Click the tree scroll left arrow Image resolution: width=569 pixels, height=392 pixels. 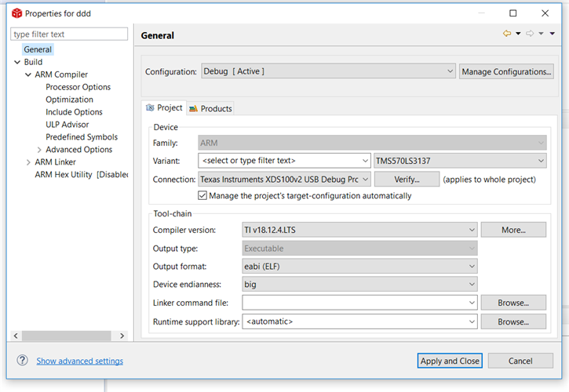(16, 336)
